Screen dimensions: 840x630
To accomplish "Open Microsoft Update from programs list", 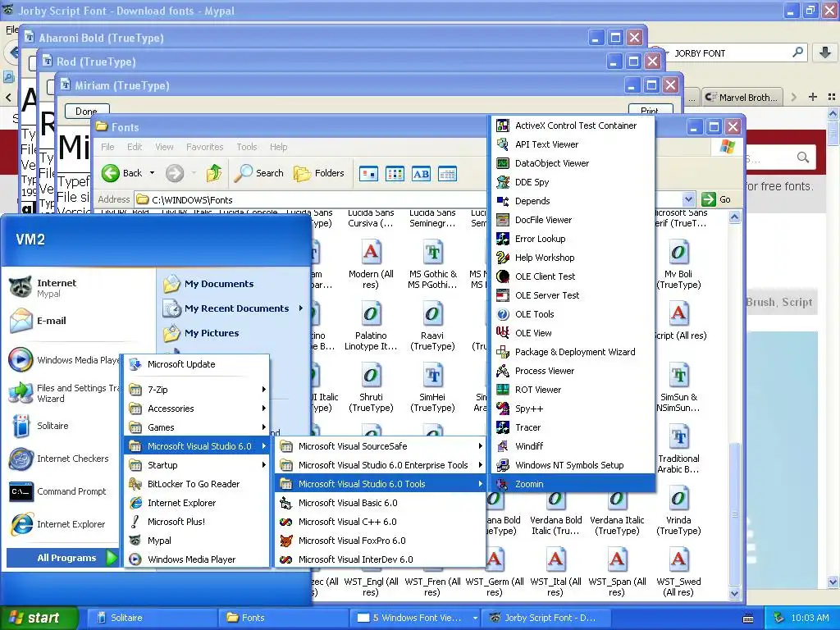I will click(x=197, y=364).
